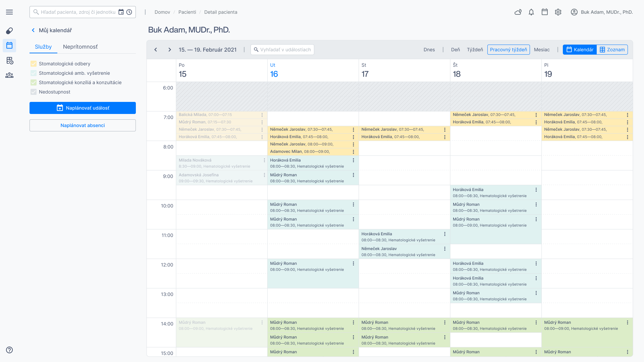Screen dimensions: 644x362
Task: Open the scheduled reports sidebar icon
Action: (9, 60)
